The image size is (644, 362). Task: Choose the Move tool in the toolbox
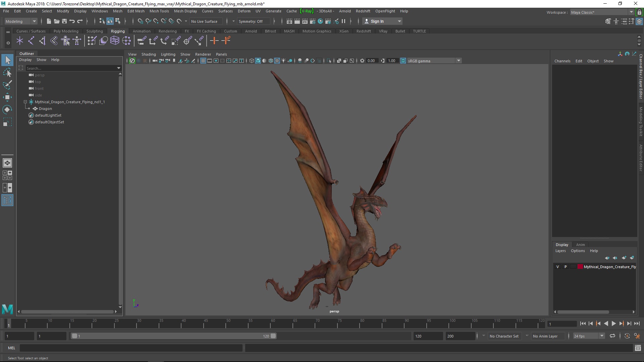(x=7, y=97)
